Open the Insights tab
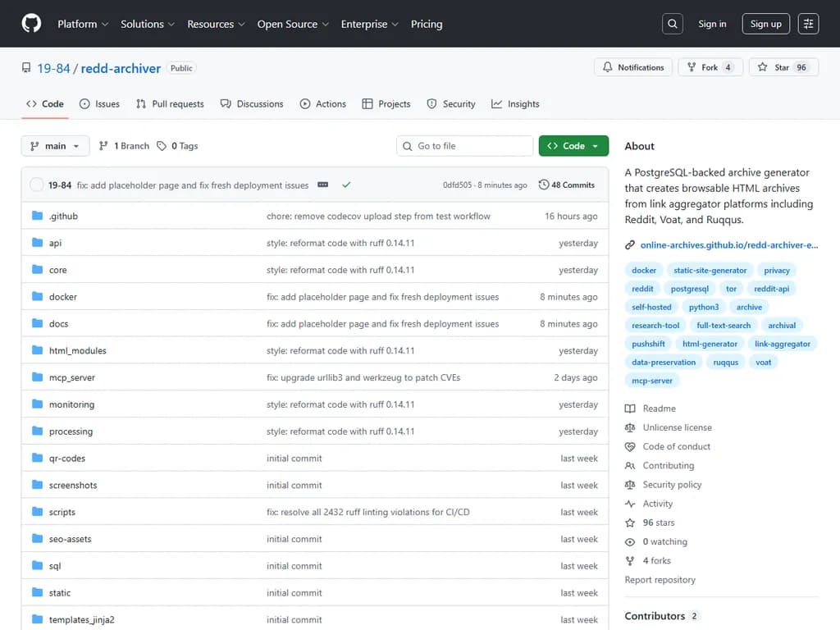This screenshot has height=630, width=840. (x=515, y=104)
